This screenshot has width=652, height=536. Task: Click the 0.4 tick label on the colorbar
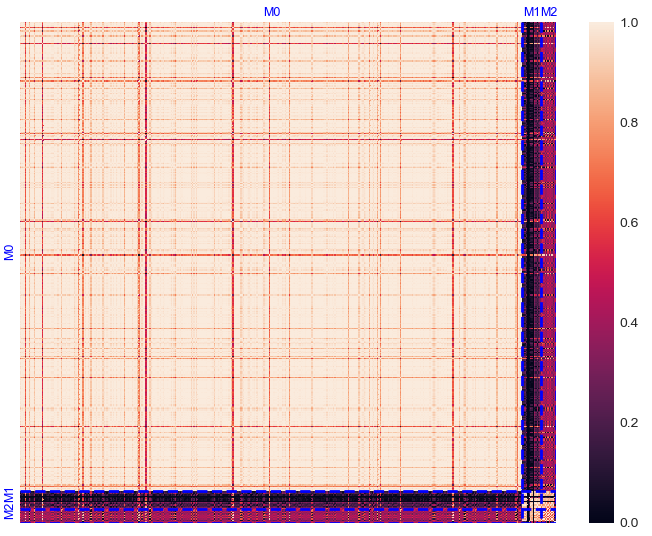(x=629, y=322)
